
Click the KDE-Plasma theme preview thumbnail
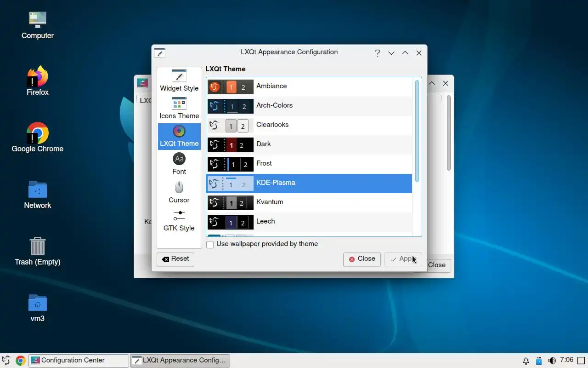230,183
